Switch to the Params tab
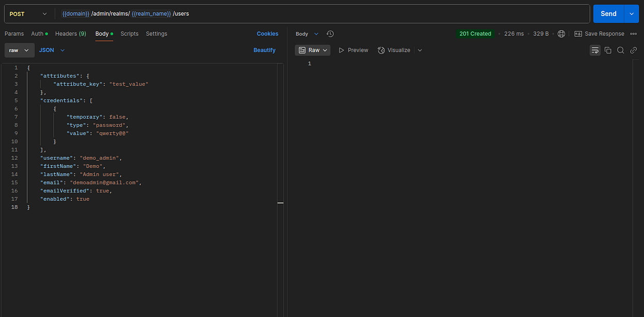The width and height of the screenshot is (644, 317). click(x=14, y=33)
